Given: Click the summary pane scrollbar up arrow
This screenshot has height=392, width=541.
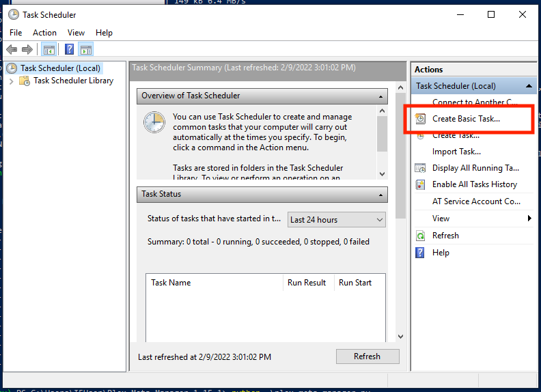Looking at the screenshot, I should [400, 87].
